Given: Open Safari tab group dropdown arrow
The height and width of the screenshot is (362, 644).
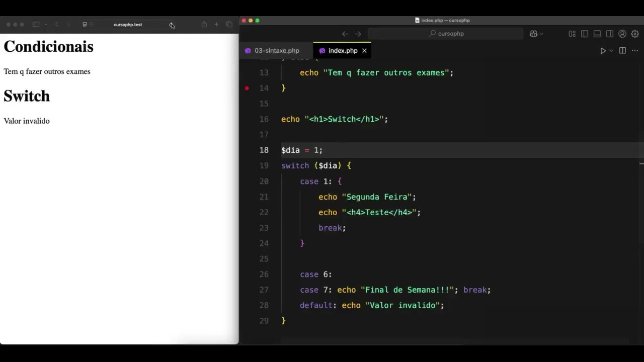Looking at the screenshot, I should pos(45,25).
